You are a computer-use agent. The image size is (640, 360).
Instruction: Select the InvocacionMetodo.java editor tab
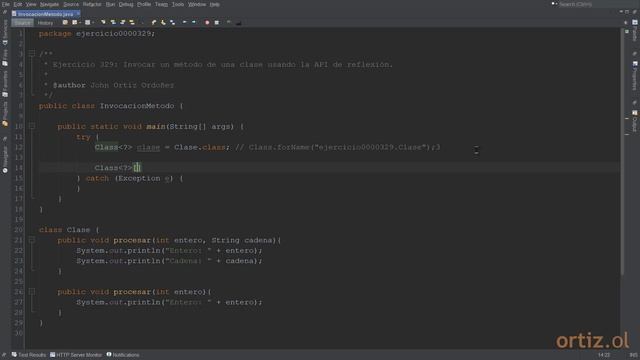tap(45, 13)
